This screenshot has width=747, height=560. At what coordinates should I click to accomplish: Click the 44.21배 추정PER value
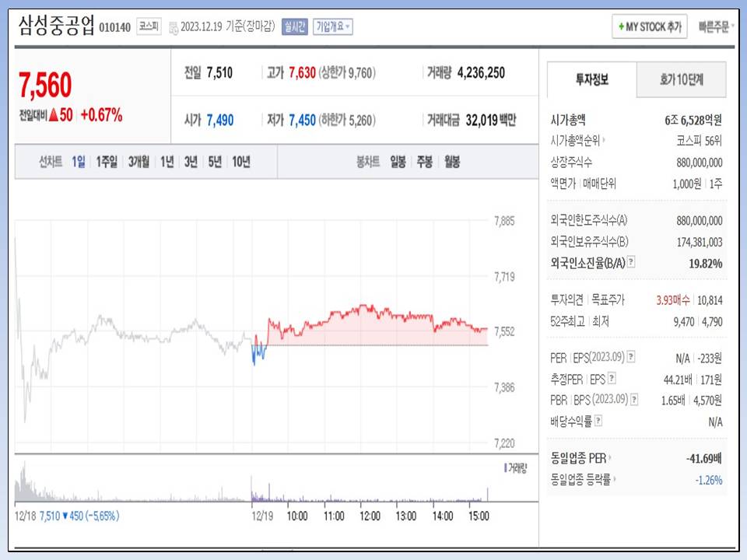pos(678,380)
